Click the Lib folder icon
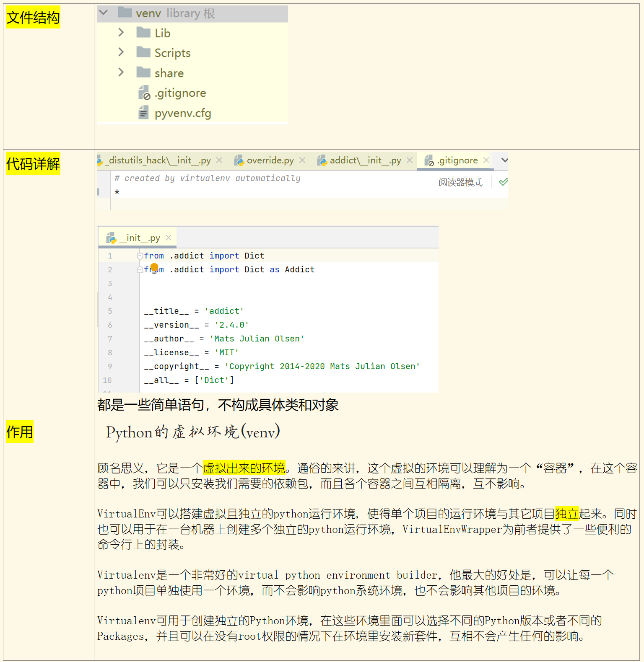The image size is (644, 662). 143,32
